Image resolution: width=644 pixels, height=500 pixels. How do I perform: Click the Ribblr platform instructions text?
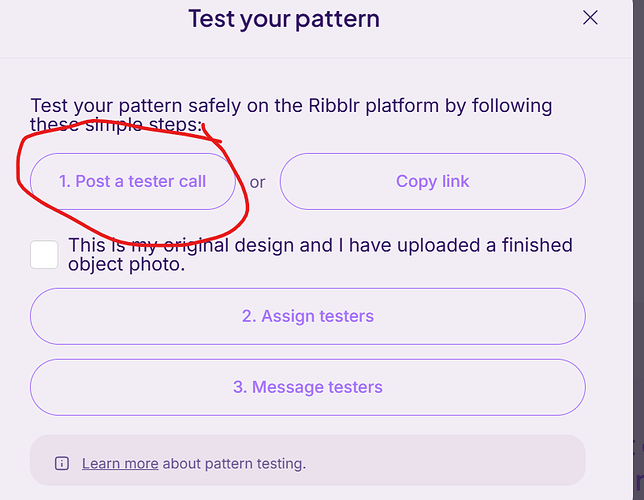tap(291, 115)
